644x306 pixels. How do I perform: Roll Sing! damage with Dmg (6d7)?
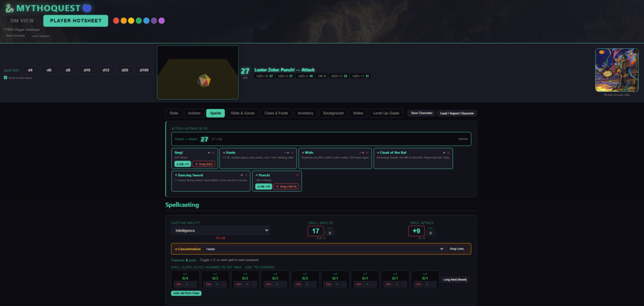pyautogui.click(x=204, y=164)
